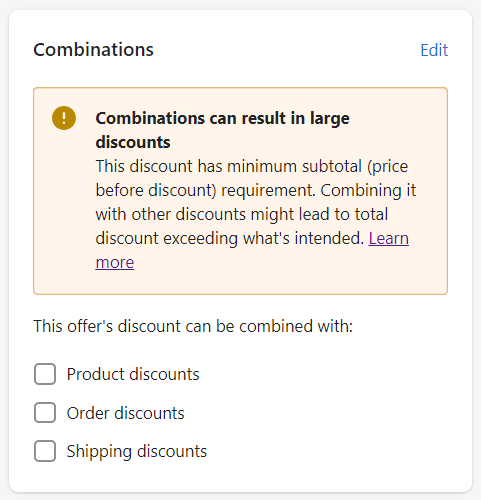The width and height of the screenshot is (481, 500).
Task: Click the Combinations card heading
Action: coord(93,50)
